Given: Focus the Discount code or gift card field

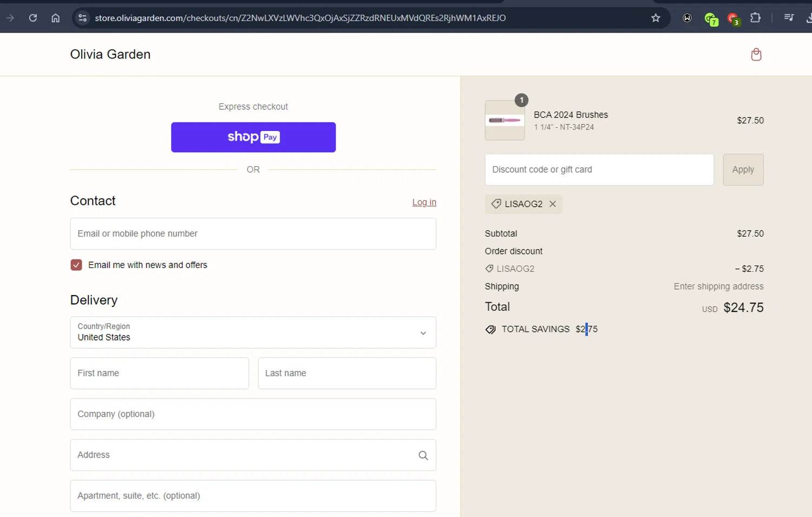Looking at the screenshot, I should (x=599, y=169).
